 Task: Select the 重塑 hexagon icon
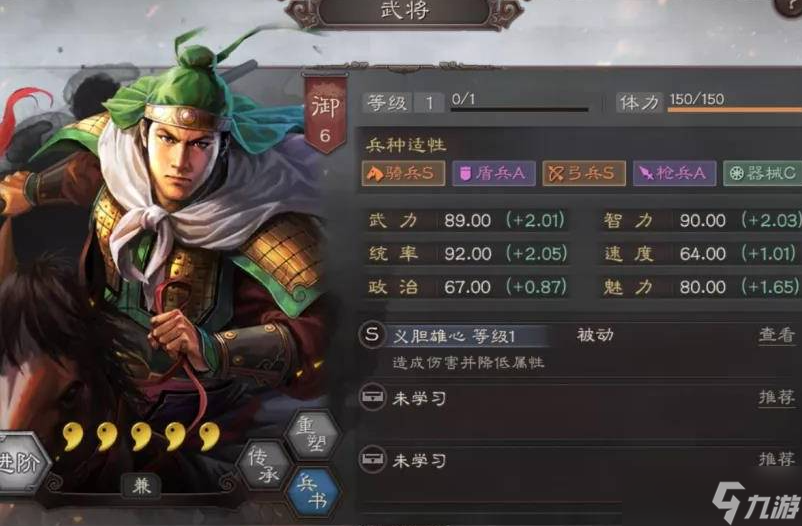coord(313,434)
